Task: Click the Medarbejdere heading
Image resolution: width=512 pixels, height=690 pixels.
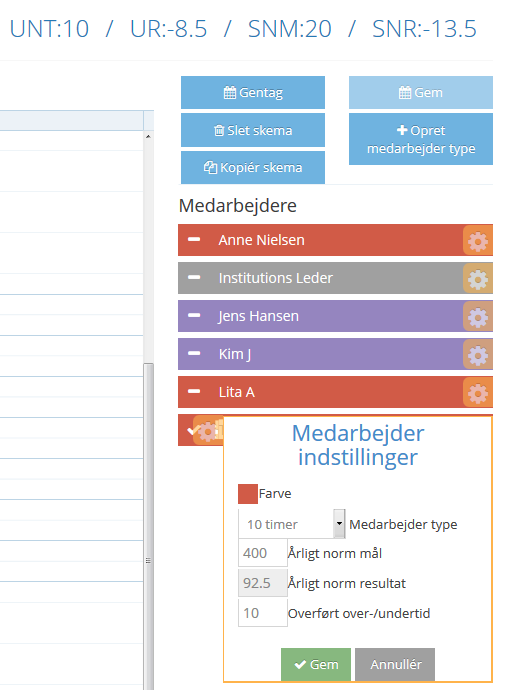Action: click(x=238, y=206)
